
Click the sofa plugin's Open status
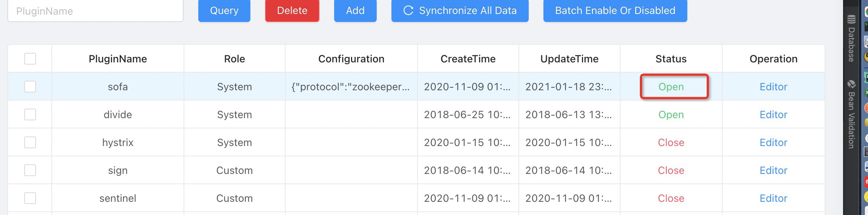(671, 87)
